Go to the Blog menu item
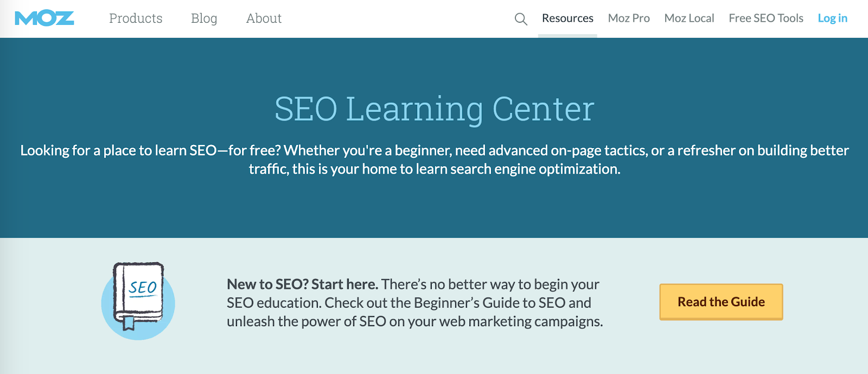The image size is (868, 374). pos(204,18)
